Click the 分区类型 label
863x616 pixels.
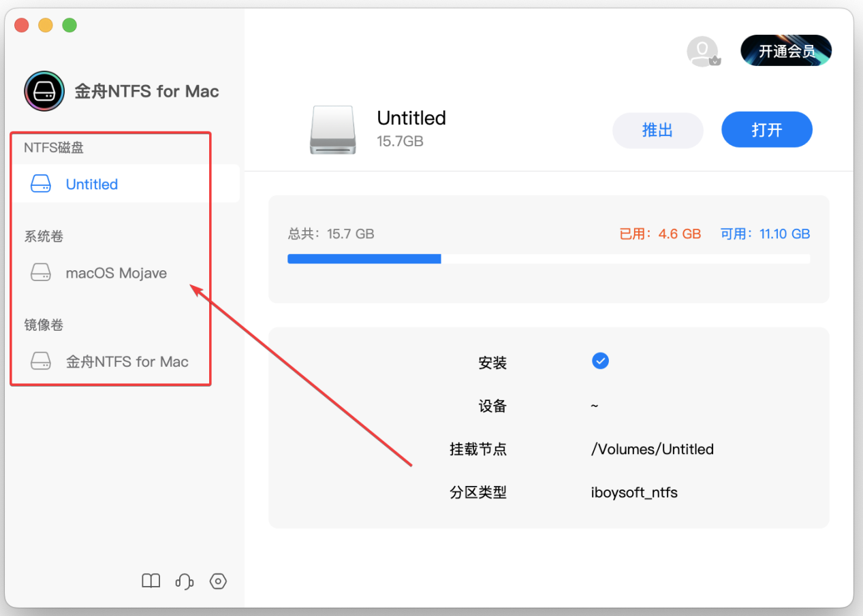point(478,492)
